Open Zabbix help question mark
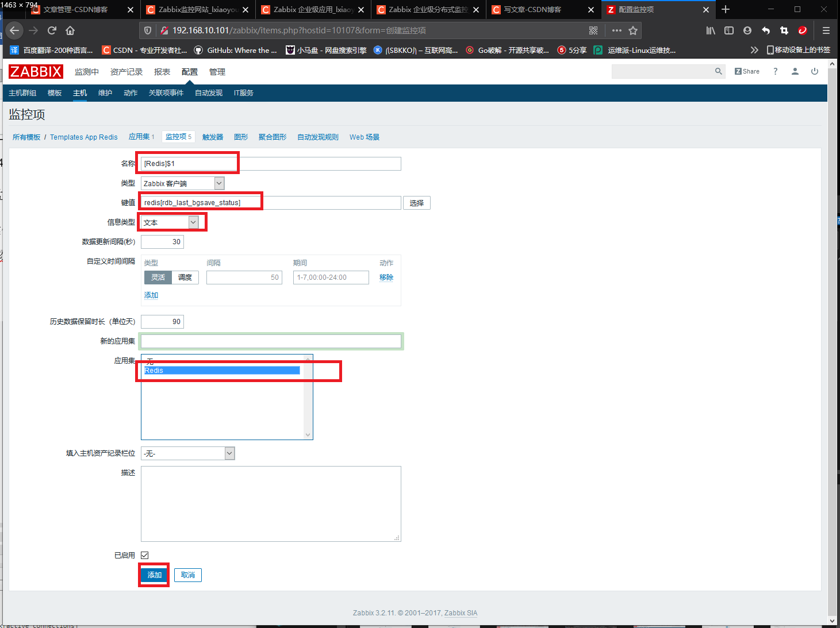The image size is (840, 628). pos(775,71)
